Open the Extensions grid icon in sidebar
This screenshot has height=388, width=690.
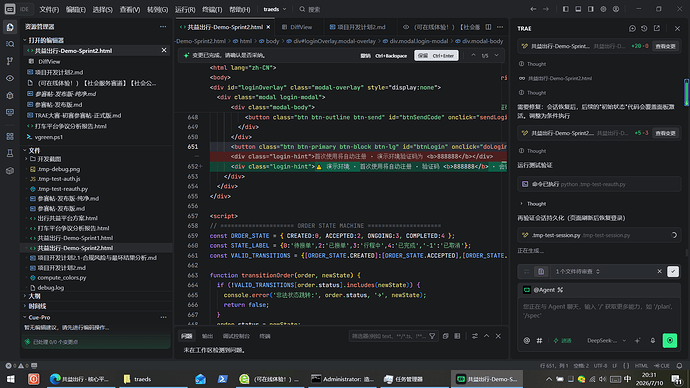[x=10, y=136]
